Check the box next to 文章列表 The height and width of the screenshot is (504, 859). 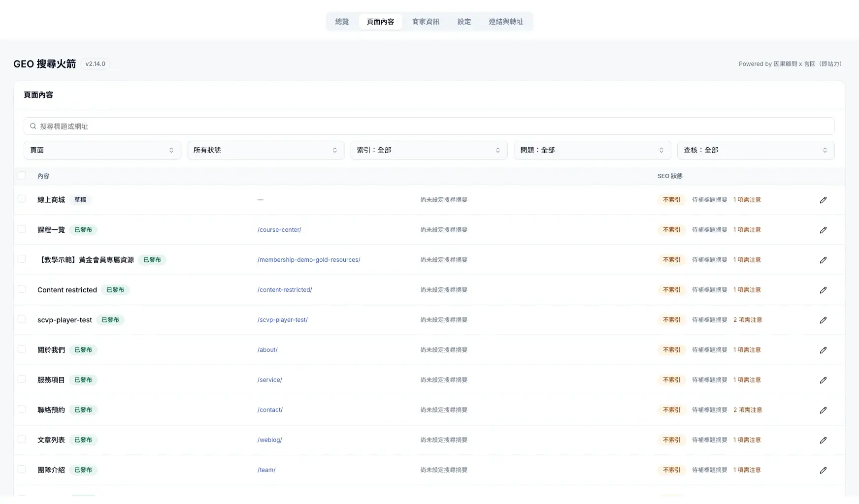pos(22,439)
